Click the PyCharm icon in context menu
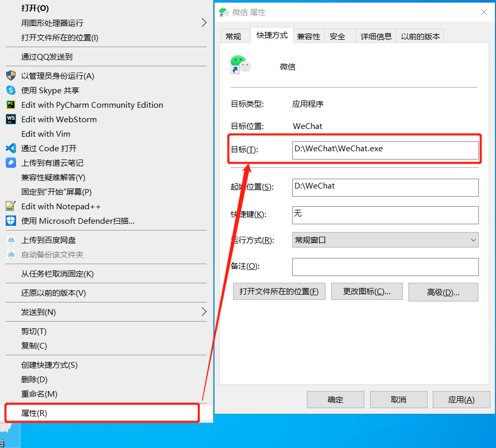 point(11,105)
